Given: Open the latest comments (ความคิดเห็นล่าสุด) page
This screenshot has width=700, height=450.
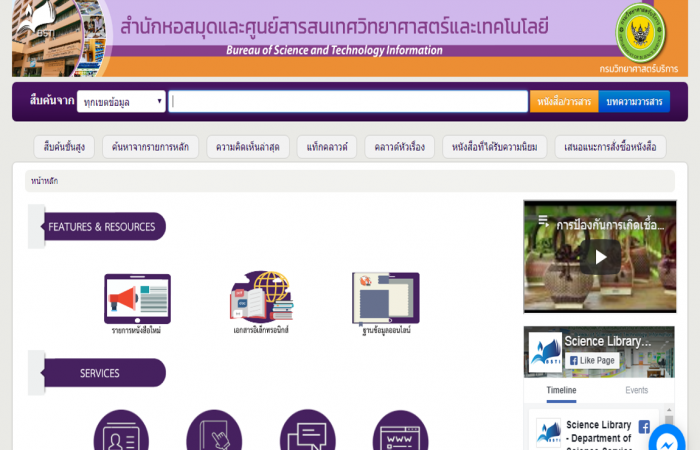Looking at the screenshot, I should click(248, 147).
